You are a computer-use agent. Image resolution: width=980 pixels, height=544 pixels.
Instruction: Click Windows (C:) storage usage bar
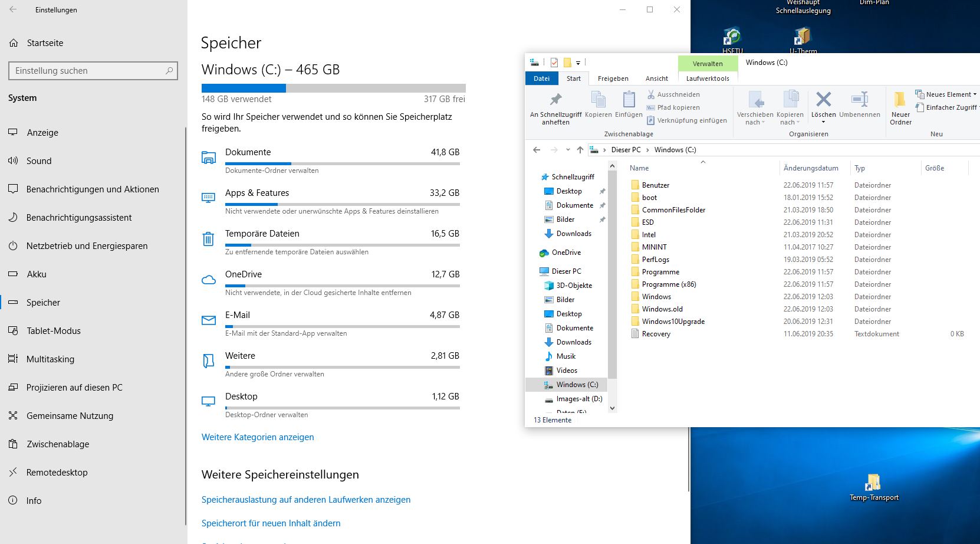tap(334, 88)
